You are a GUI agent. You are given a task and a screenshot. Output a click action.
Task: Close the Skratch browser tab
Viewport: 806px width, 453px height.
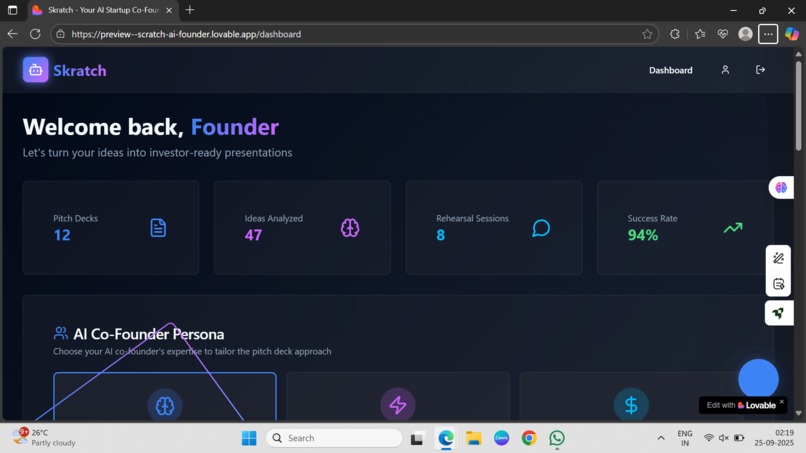point(169,10)
